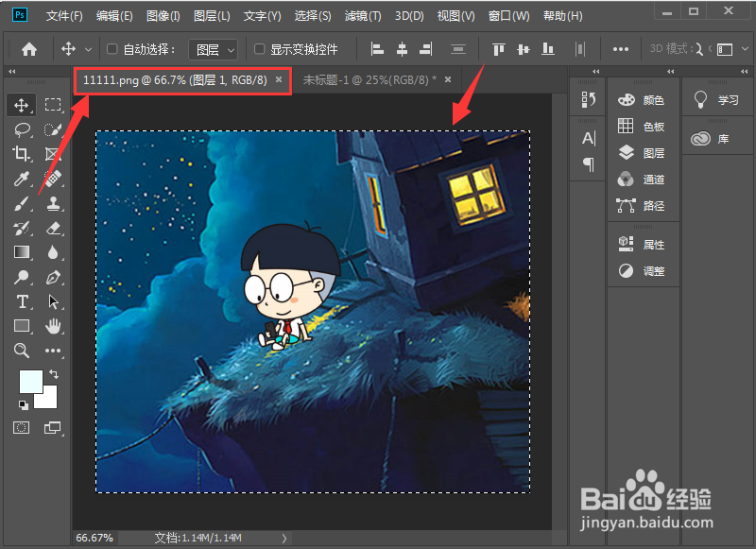The height and width of the screenshot is (549, 756).
Task: Expand the status bar info arrow
Action: [x=284, y=538]
